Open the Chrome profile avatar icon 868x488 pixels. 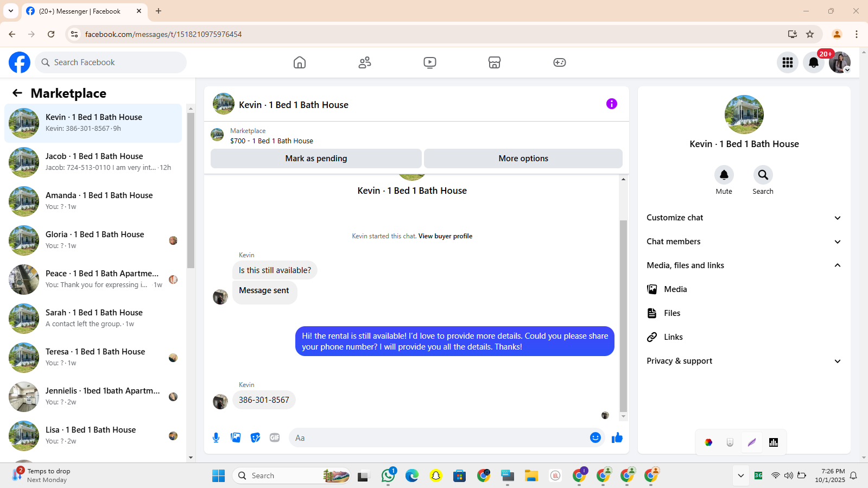tap(837, 34)
